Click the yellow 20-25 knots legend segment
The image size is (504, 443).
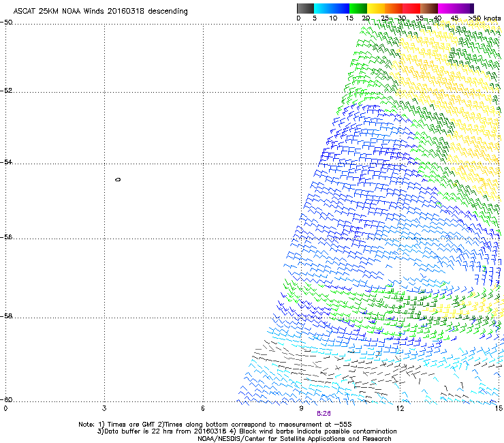[x=376, y=8]
